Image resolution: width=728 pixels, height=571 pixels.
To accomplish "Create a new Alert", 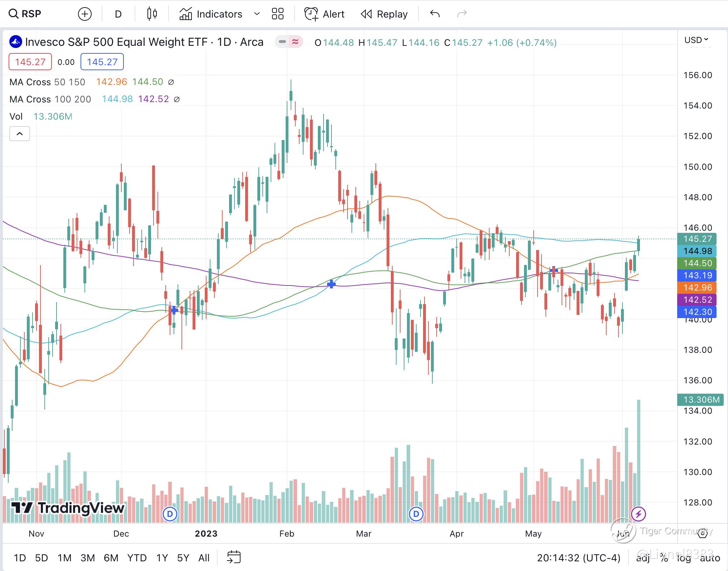I will [324, 14].
